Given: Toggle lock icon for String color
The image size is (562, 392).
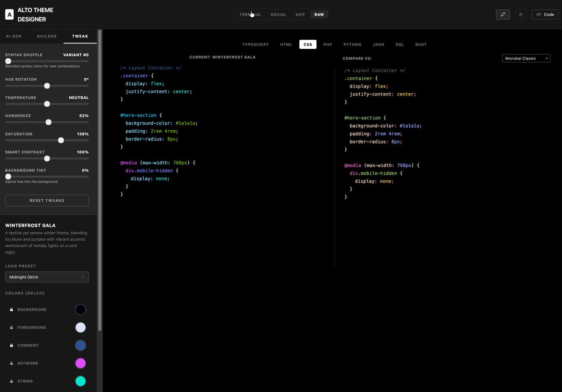Looking at the screenshot, I should (11, 381).
